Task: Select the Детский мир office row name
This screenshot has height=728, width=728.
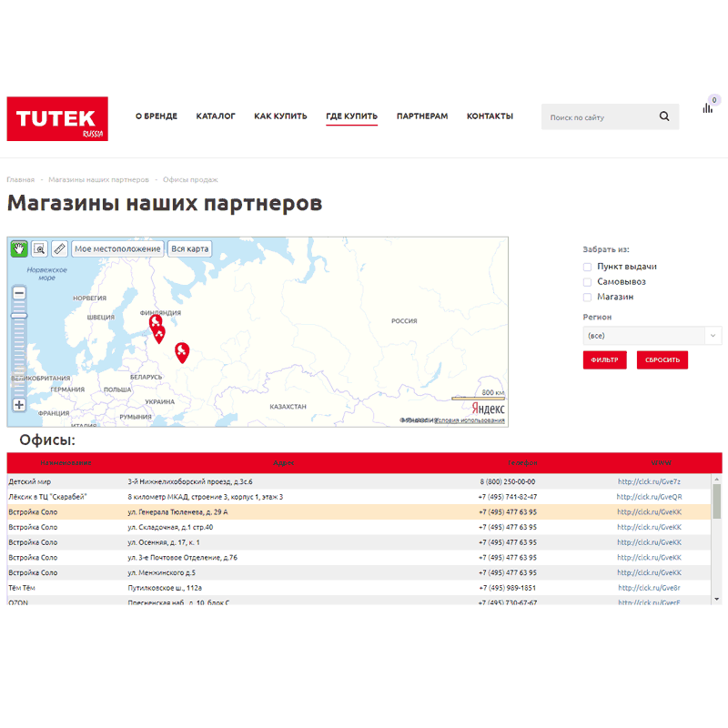Action: (x=30, y=481)
